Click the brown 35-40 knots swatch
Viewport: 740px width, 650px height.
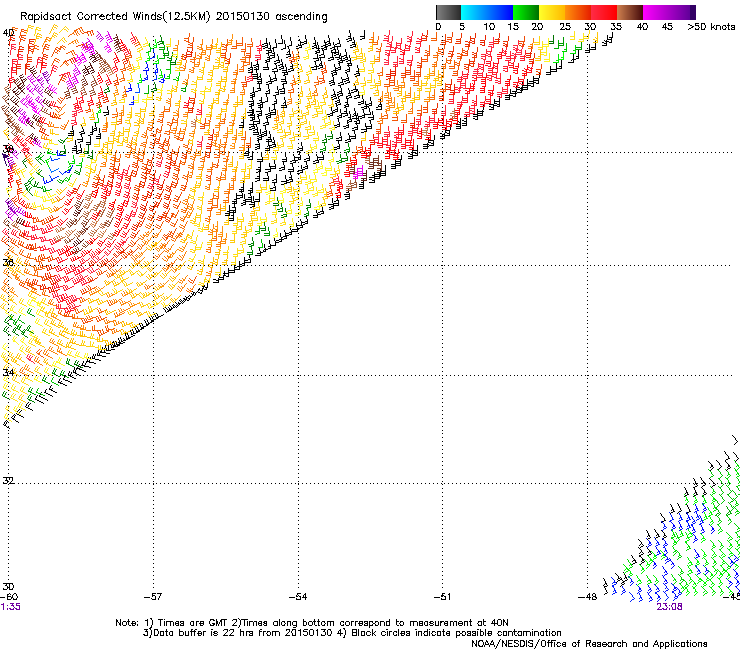[630, 12]
